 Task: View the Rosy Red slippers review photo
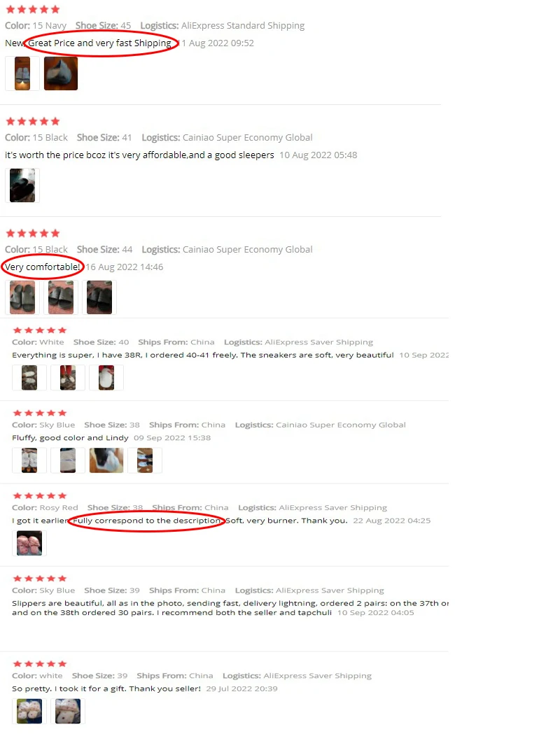point(29,543)
